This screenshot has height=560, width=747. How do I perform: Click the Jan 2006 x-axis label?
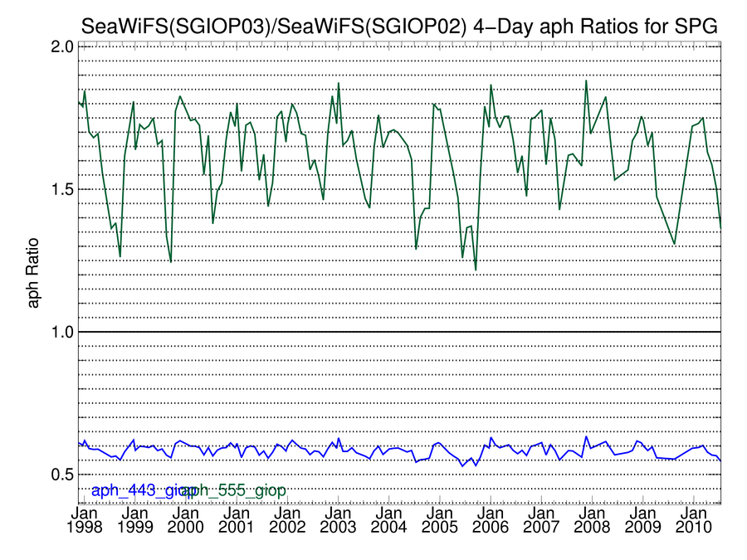point(491,520)
